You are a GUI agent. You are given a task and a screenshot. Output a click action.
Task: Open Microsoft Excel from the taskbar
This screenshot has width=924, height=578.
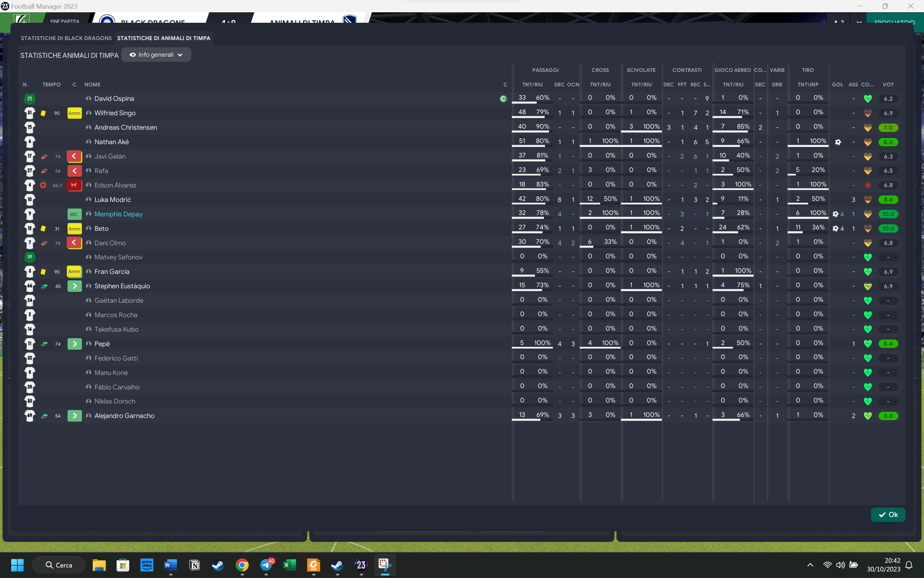click(290, 565)
